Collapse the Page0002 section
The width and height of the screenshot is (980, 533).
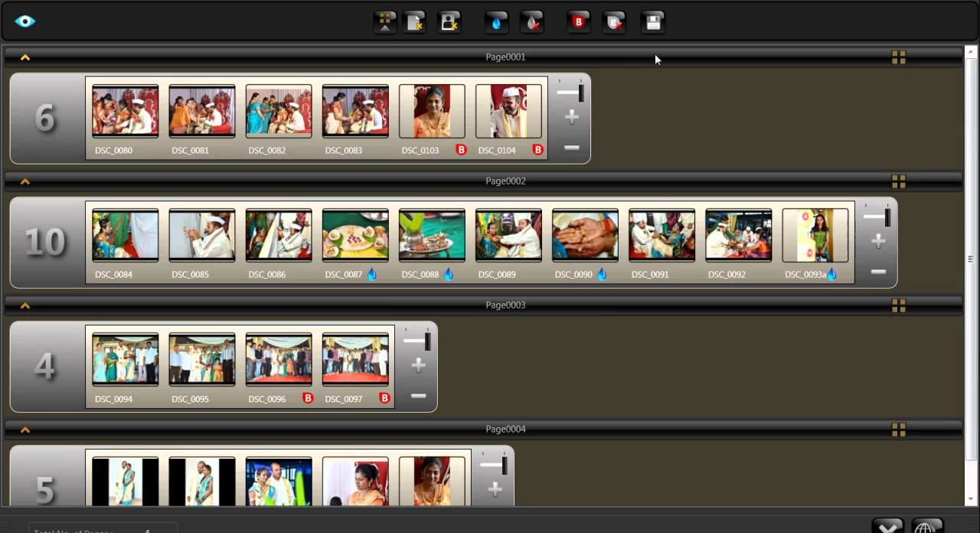(x=25, y=181)
